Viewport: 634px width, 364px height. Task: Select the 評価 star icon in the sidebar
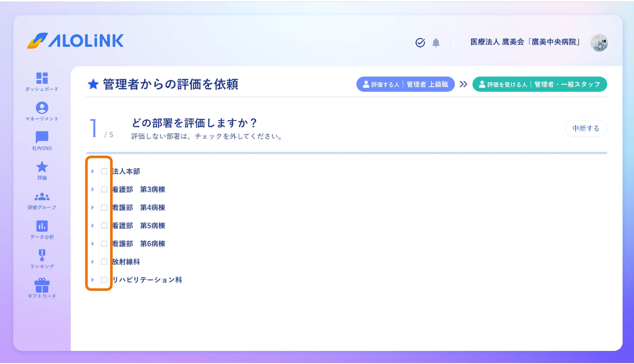pyautogui.click(x=43, y=167)
